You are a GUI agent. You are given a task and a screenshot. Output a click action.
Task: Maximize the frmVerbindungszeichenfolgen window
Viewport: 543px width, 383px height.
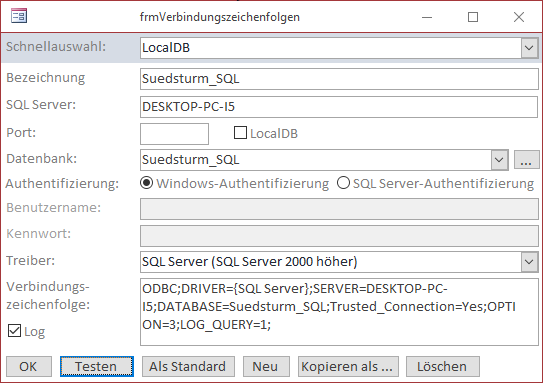pyautogui.click(x=473, y=17)
